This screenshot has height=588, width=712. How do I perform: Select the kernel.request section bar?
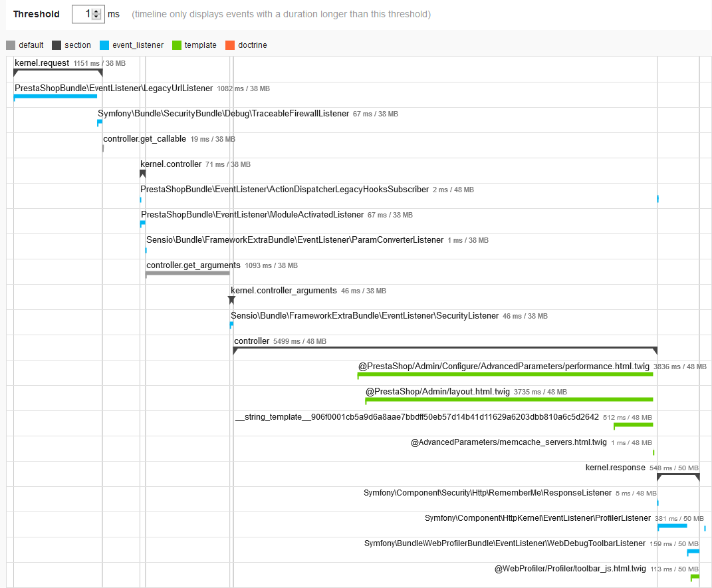coord(58,73)
